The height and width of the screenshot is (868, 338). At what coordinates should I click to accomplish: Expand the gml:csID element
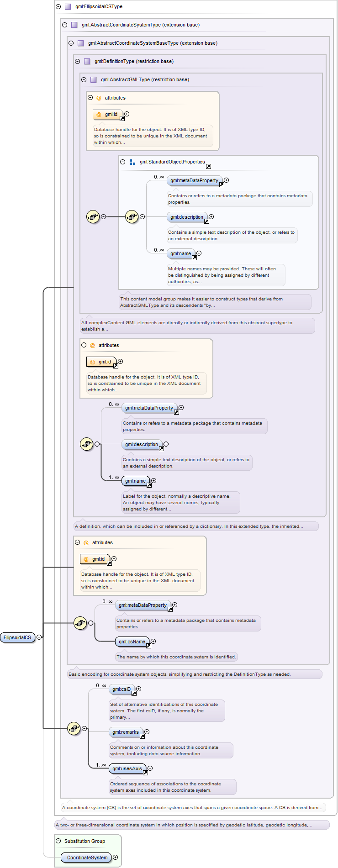tap(138, 689)
